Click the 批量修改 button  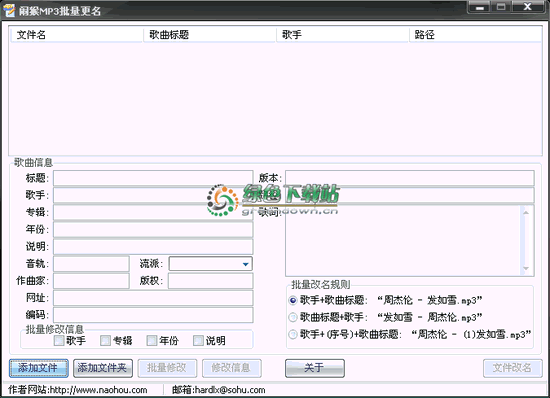(x=167, y=368)
